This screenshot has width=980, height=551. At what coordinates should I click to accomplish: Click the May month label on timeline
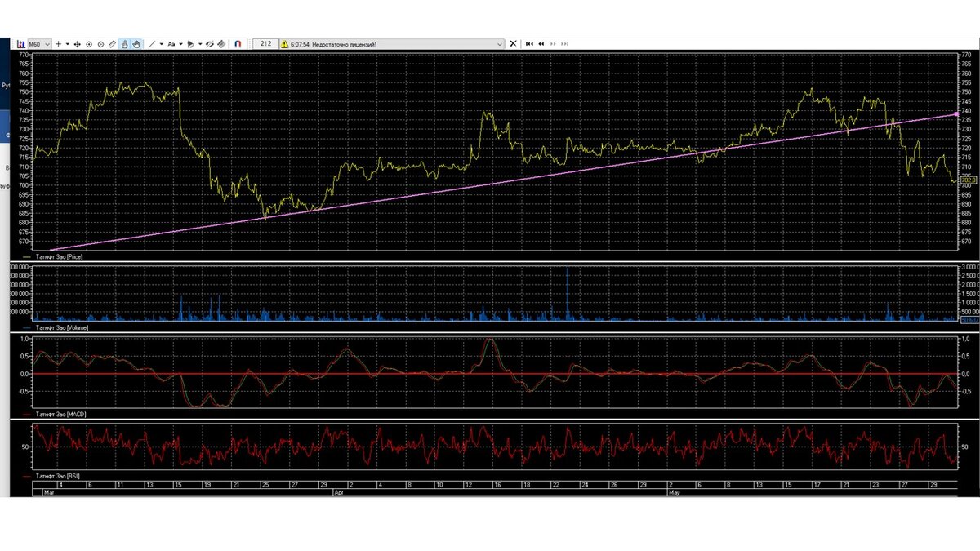[675, 493]
